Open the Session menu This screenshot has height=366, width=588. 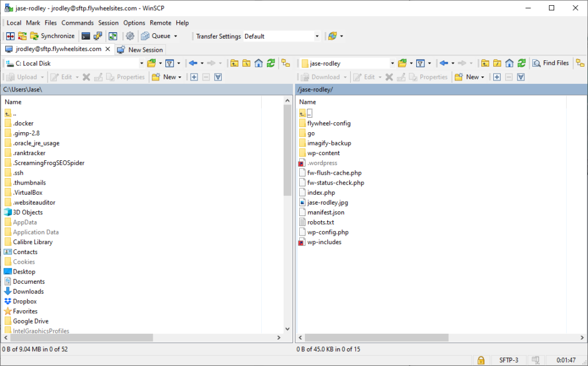pos(109,23)
